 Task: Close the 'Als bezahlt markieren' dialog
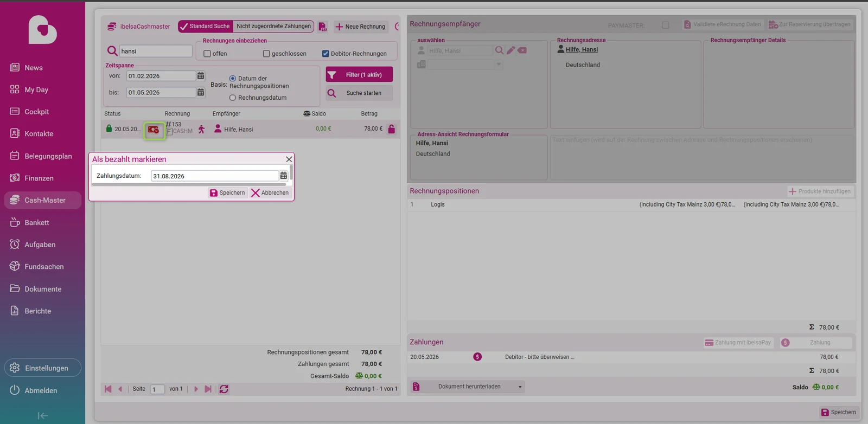(x=289, y=159)
